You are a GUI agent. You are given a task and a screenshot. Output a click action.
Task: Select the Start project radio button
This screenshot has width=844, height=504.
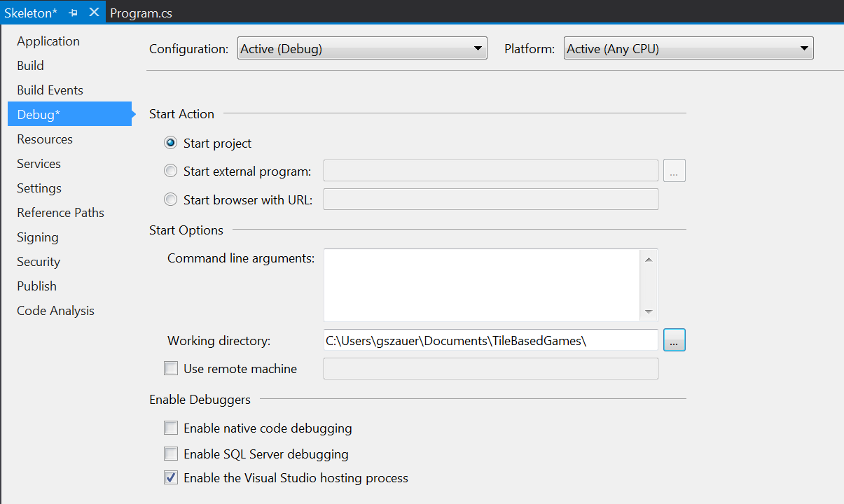171,143
